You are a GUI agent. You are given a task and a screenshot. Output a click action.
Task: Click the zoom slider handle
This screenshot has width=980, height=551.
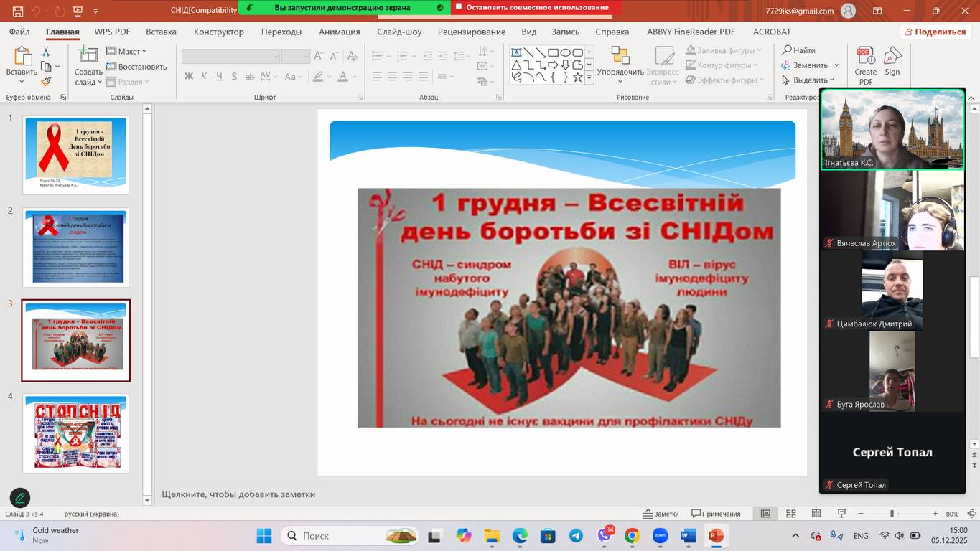[x=892, y=514]
